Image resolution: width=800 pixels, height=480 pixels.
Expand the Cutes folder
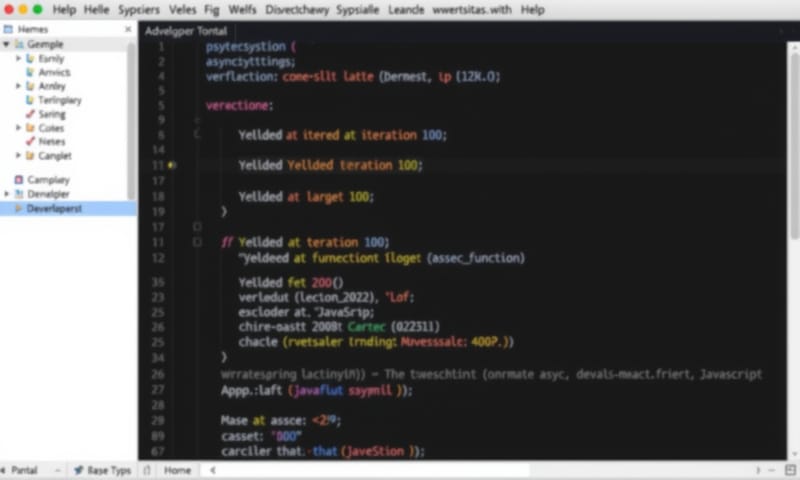(19, 128)
